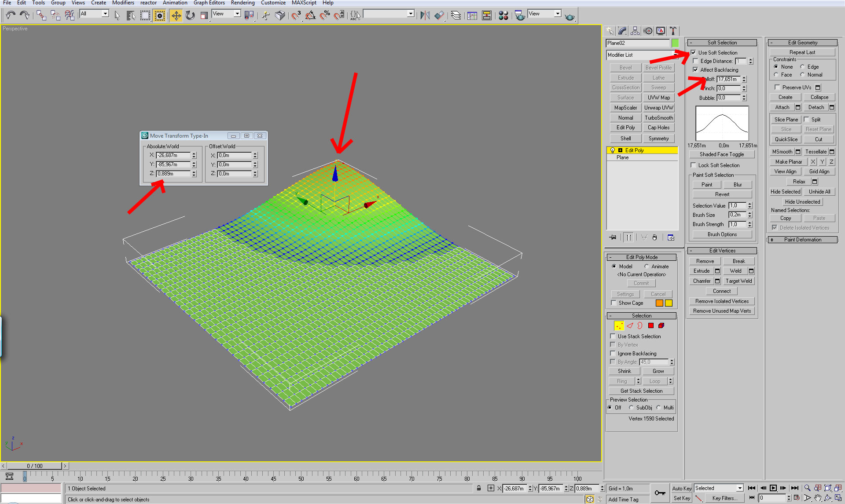Activate the Select and Move tool
This screenshot has height=504, width=845.
176,16
